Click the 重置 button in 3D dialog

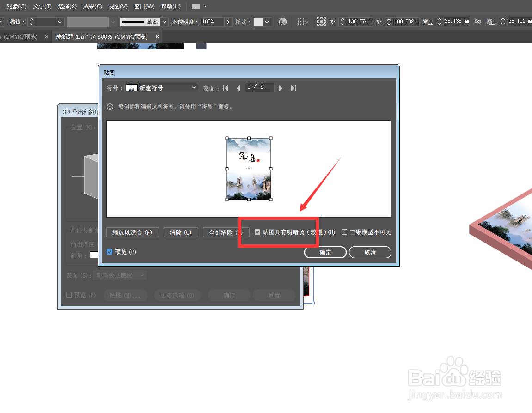point(274,295)
